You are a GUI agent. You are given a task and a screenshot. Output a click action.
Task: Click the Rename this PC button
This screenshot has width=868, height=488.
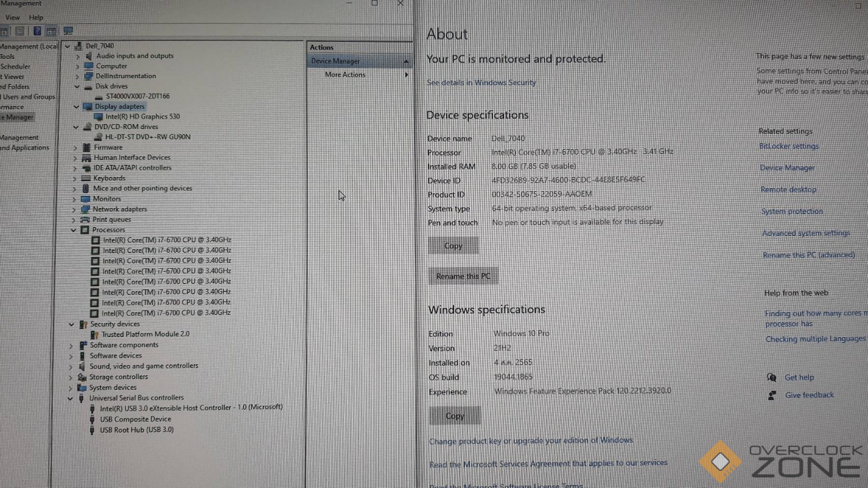462,276
